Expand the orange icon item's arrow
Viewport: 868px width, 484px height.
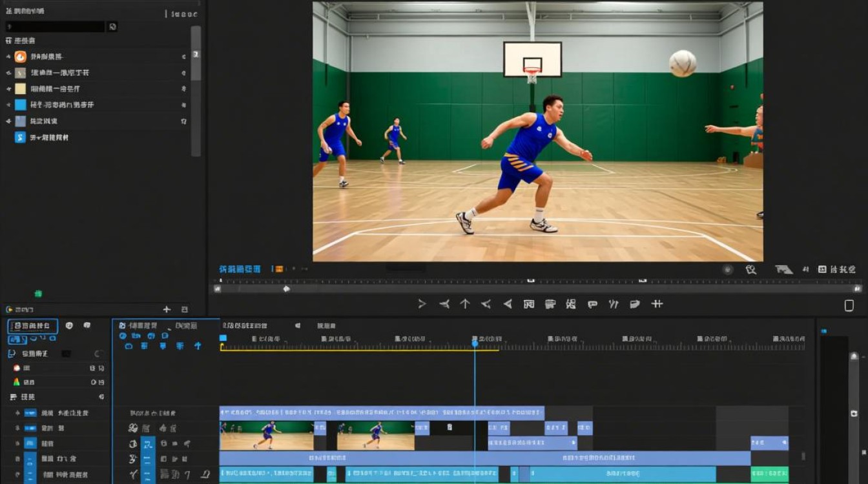(x=9, y=57)
